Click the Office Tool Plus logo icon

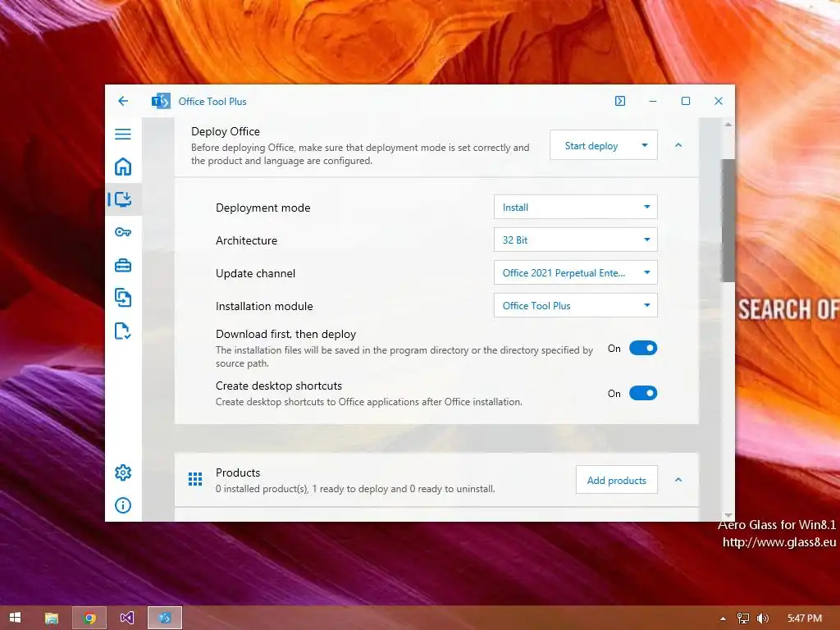click(161, 101)
